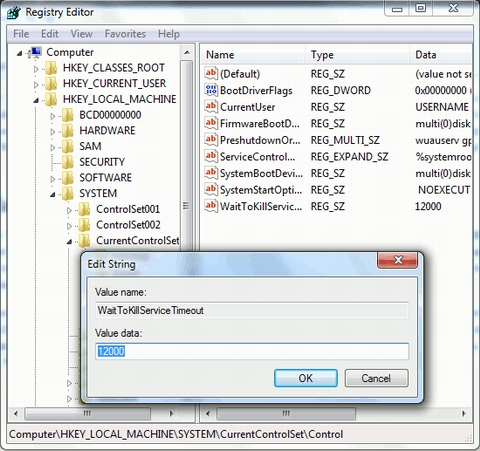Select the SOFTWARE folder icon
This screenshot has width=480, height=451.
click(68, 178)
